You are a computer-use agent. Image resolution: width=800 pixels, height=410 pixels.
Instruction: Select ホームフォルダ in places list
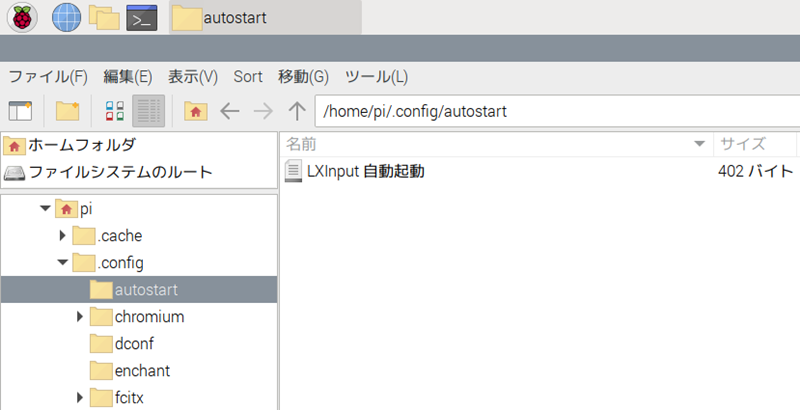[x=139, y=145]
